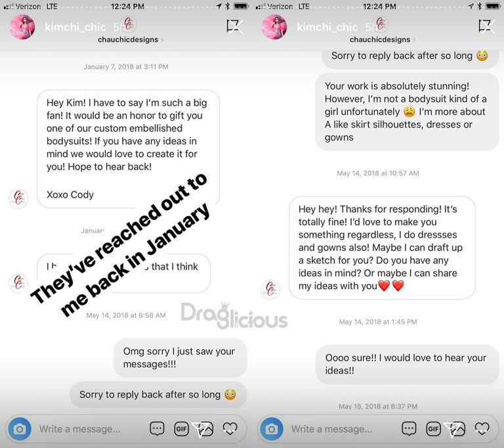
Task: Tap kimchi_chic profile picture in right header
Action: (274, 27)
